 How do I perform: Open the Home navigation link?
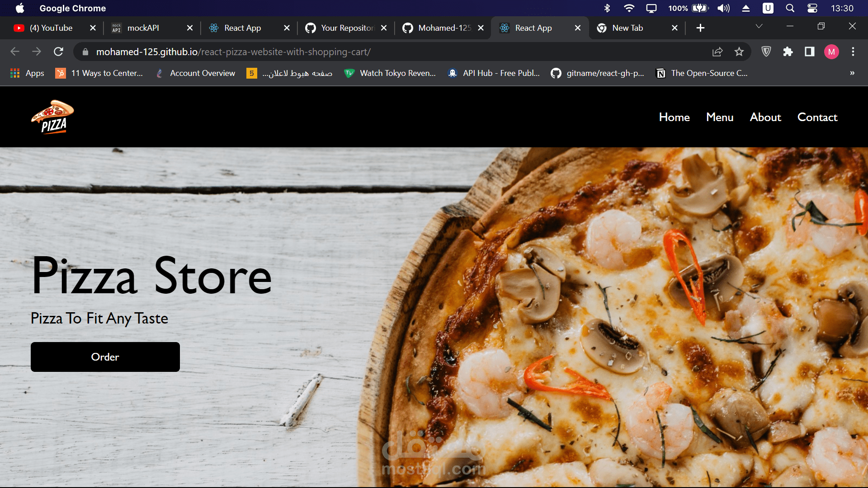pyautogui.click(x=674, y=117)
